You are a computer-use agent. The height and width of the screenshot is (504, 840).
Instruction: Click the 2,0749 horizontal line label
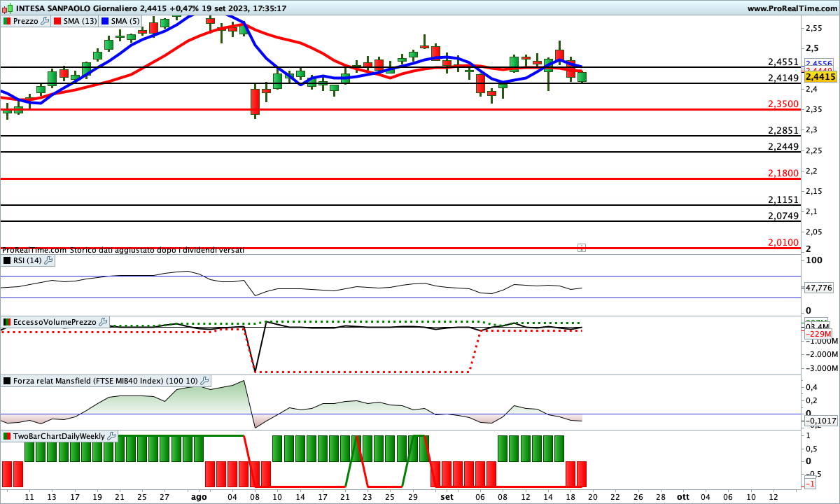(x=783, y=216)
